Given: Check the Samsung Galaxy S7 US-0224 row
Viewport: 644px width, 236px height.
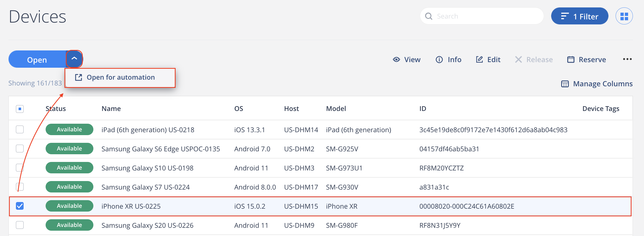Looking at the screenshot, I should (20, 187).
